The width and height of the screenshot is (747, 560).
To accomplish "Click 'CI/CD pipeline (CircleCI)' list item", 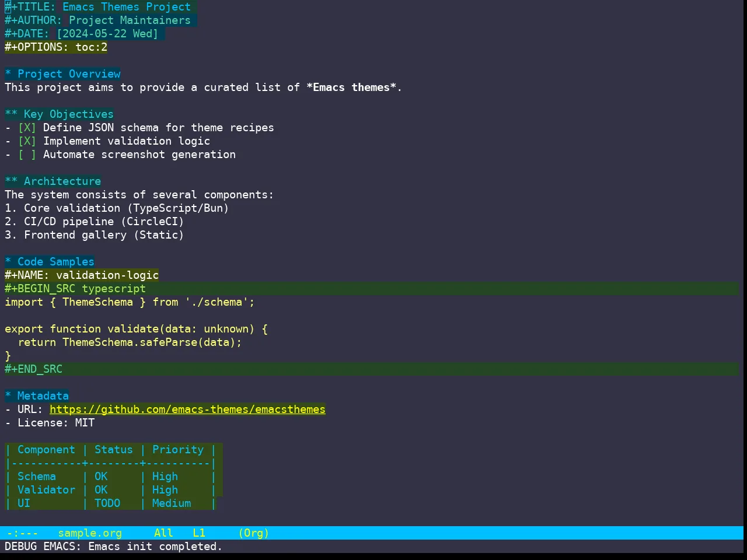I will (x=95, y=222).
